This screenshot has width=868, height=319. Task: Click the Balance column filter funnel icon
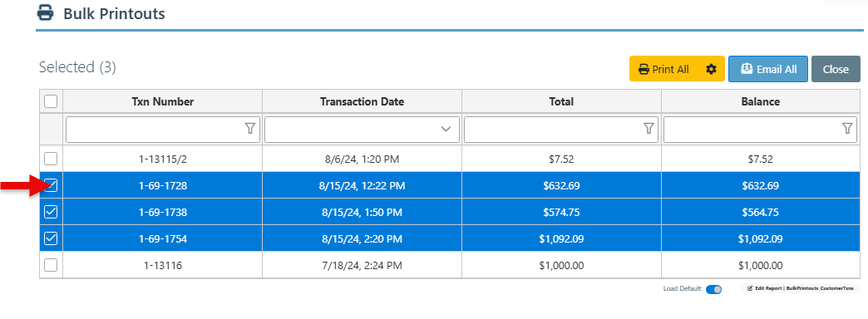pyautogui.click(x=847, y=129)
